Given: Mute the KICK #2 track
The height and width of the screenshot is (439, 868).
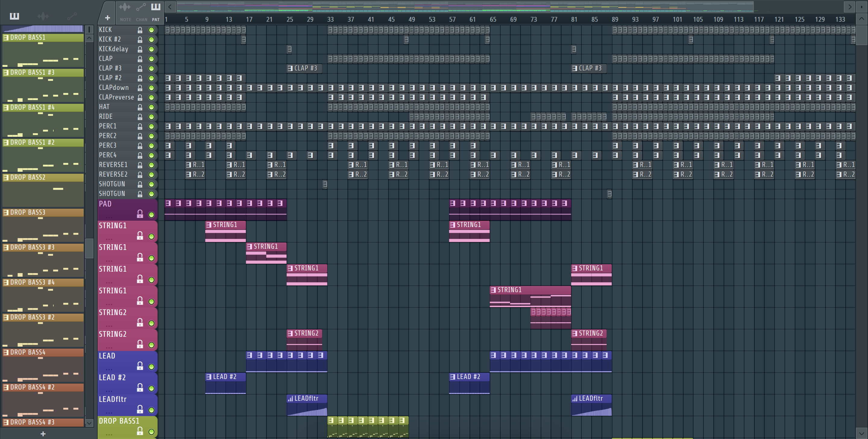Looking at the screenshot, I should (x=152, y=40).
